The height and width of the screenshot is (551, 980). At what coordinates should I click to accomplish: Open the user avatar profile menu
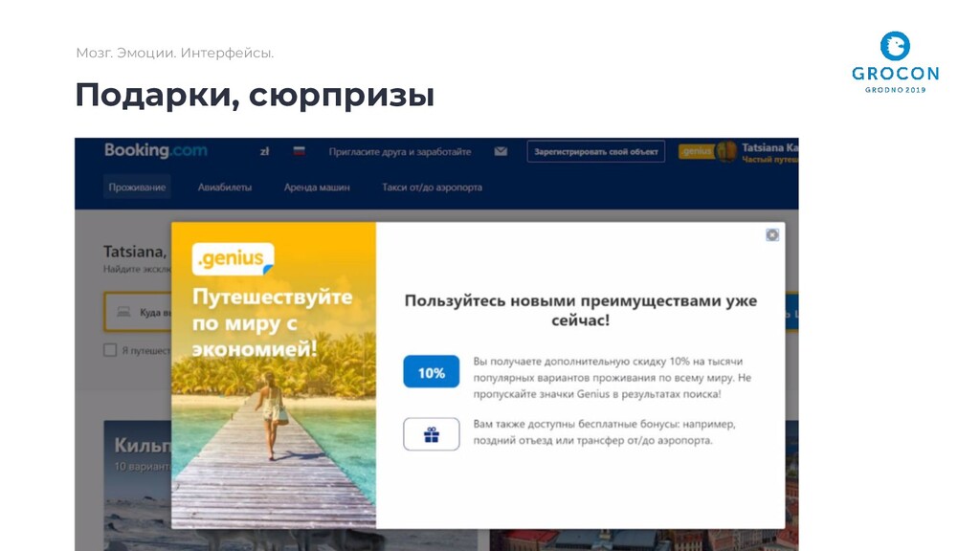726,152
